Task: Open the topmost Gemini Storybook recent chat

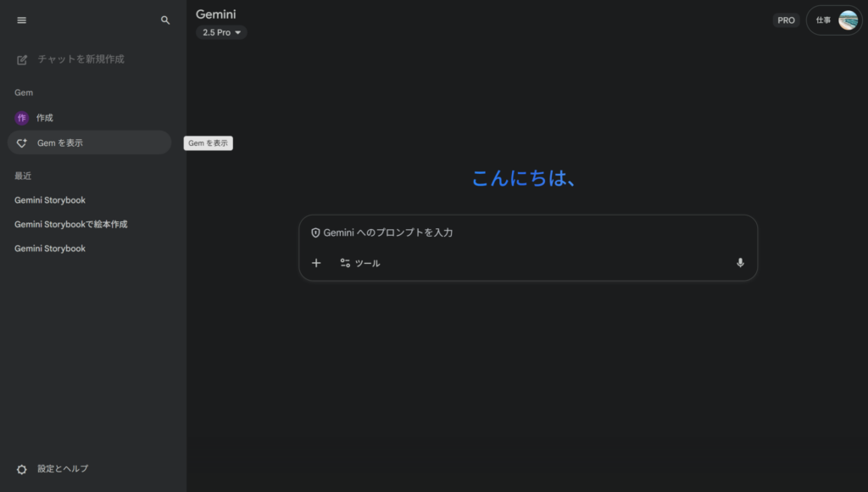Action: (x=50, y=200)
